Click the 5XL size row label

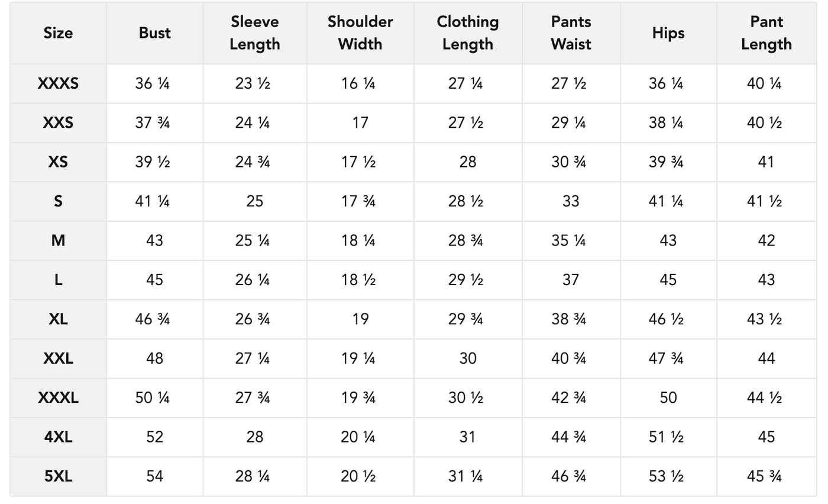58,476
